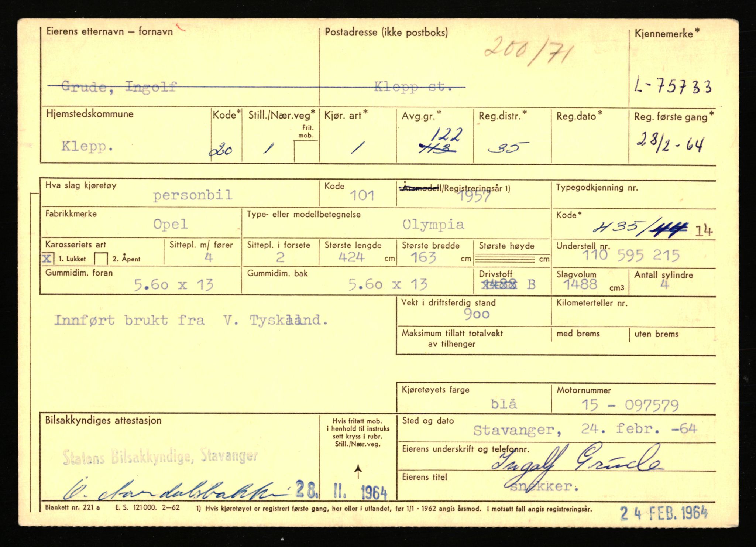Viewport: 756px width, 547px height.
Task: Click the Reg.distr. value '35'
Action: point(508,148)
